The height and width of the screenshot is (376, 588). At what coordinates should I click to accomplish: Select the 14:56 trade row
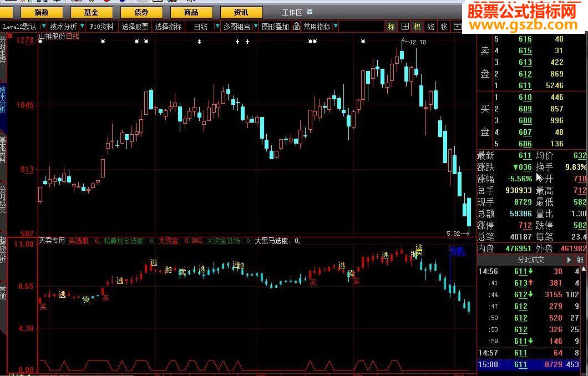click(x=529, y=271)
